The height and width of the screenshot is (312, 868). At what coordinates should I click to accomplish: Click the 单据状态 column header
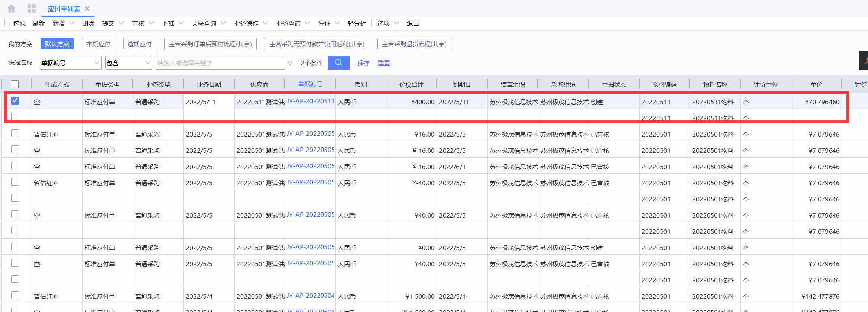[x=614, y=84]
